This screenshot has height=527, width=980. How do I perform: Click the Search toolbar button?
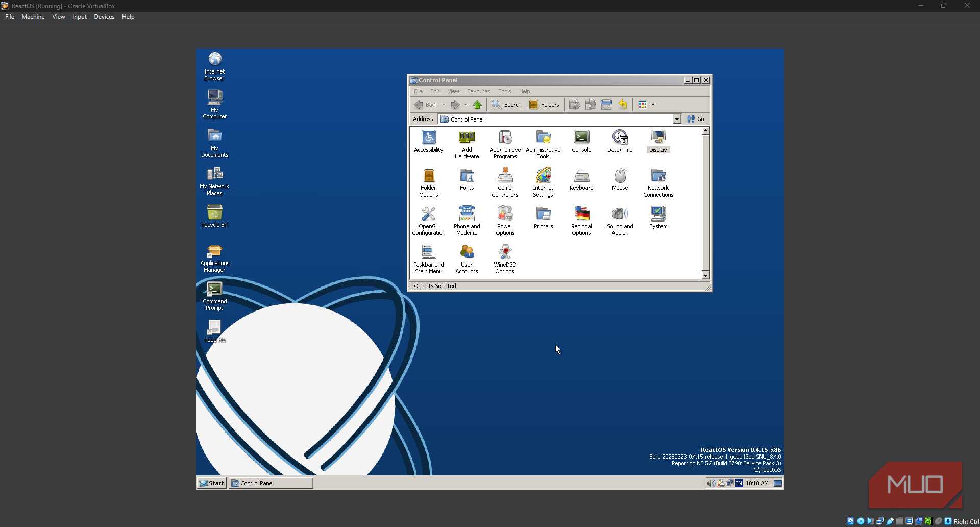[x=506, y=105]
